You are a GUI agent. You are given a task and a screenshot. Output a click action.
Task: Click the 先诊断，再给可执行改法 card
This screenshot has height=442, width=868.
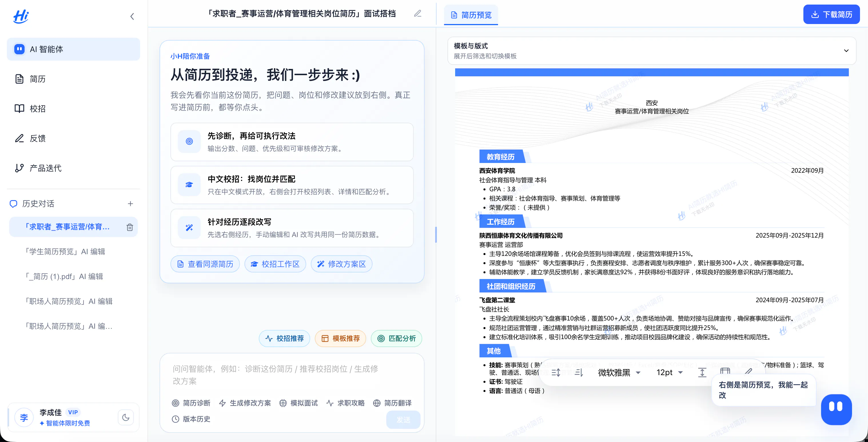pos(292,142)
